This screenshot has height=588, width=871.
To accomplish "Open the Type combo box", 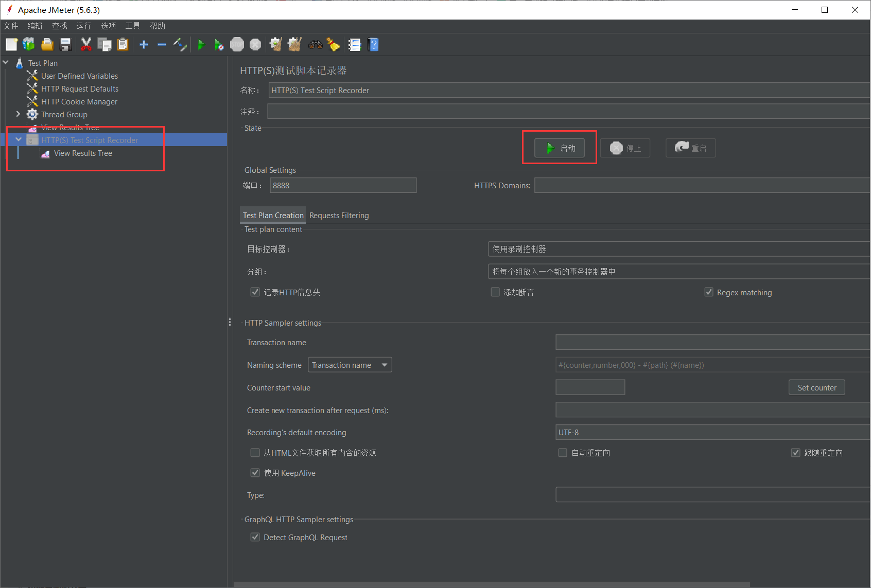I will pyautogui.click(x=712, y=495).
